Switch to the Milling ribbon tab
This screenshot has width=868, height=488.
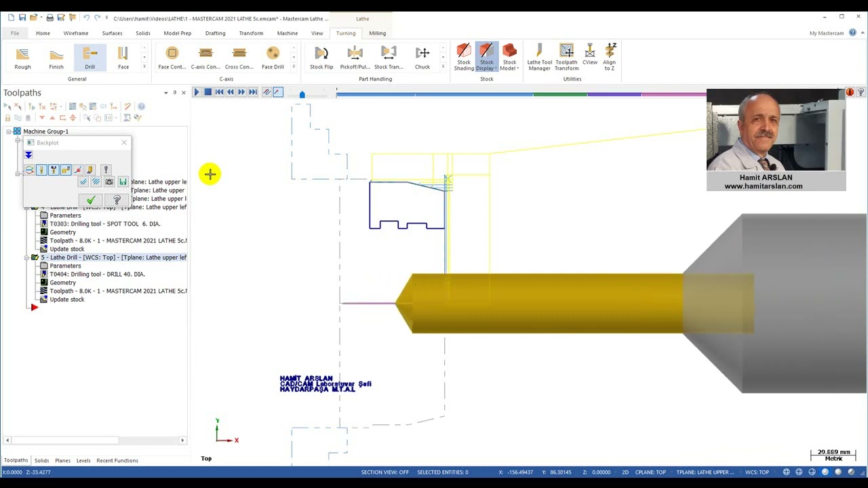(x=378, y=33)
